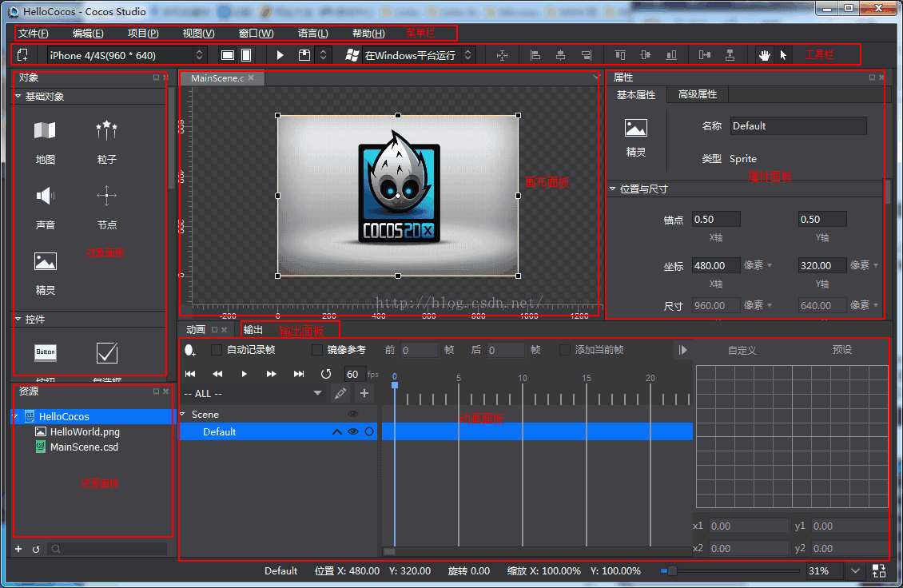Open the 文件(F) menu

pyautogui.click(x=33, y=34)
